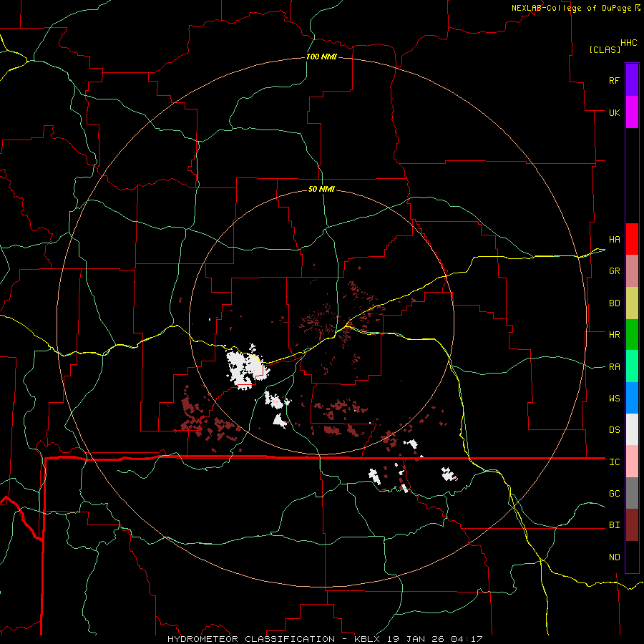Click the IC legend label
This screenshot has width=644, height=644.
[x=614, y=462]
